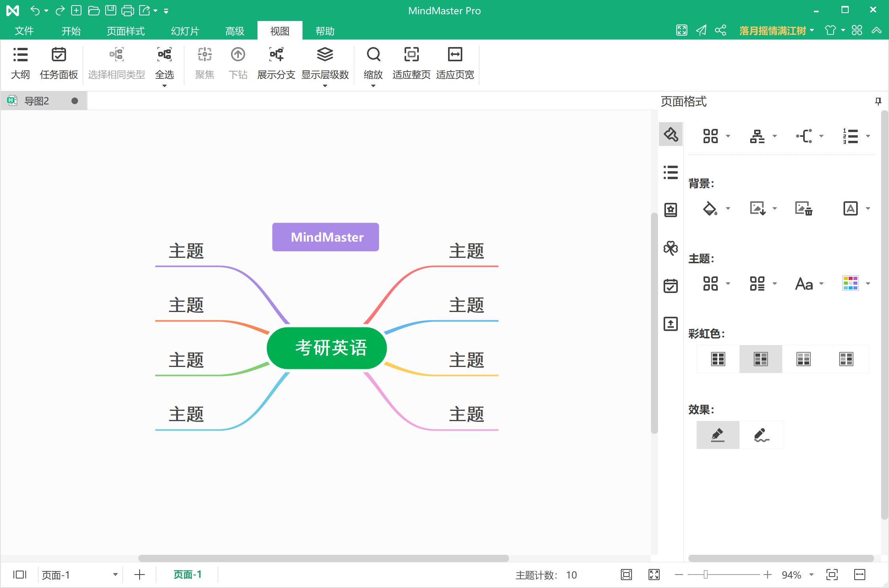The width and height of the screenshot is (889, 588).
Task: Select the normal line effect pen
Action: [718, 435]
